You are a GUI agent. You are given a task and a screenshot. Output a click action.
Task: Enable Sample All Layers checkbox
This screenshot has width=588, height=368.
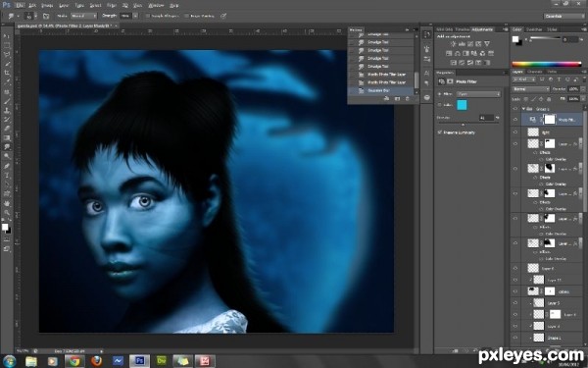point(147,16)
